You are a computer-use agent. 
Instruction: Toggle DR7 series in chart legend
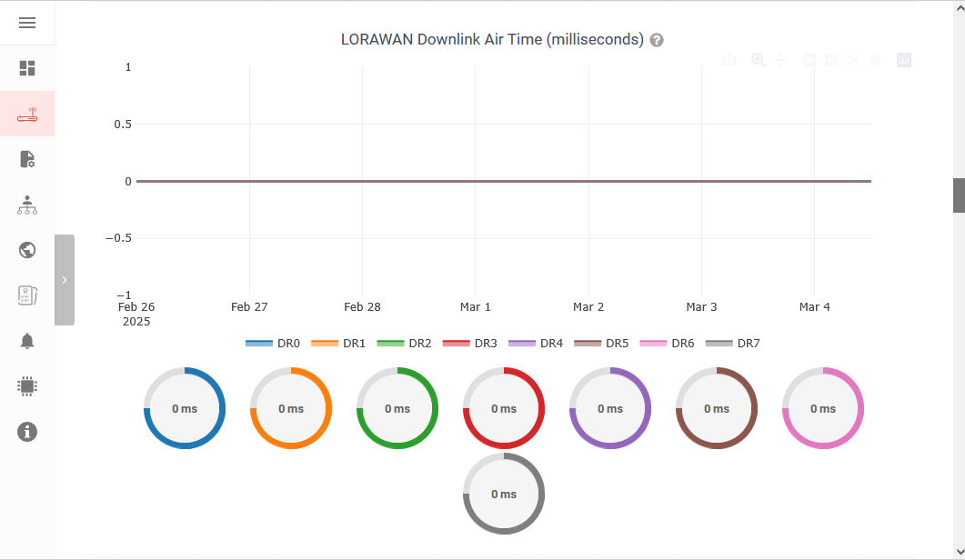(733, 344)
